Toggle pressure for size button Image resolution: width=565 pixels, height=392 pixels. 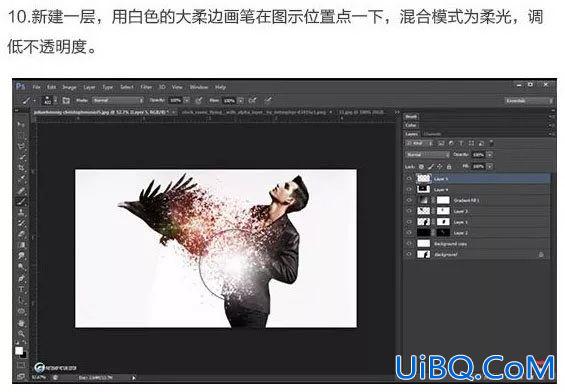point(268,100)
